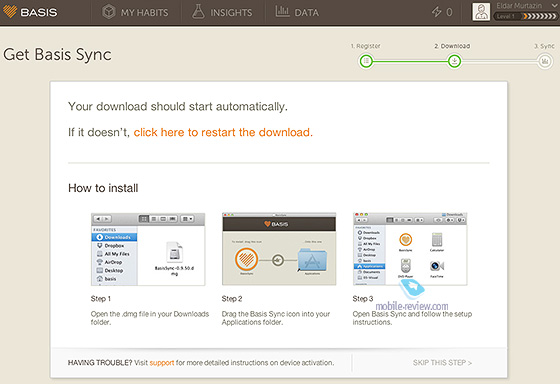
Task: Open the Step 3 Applications folder thumbnail
Action: 410,249
